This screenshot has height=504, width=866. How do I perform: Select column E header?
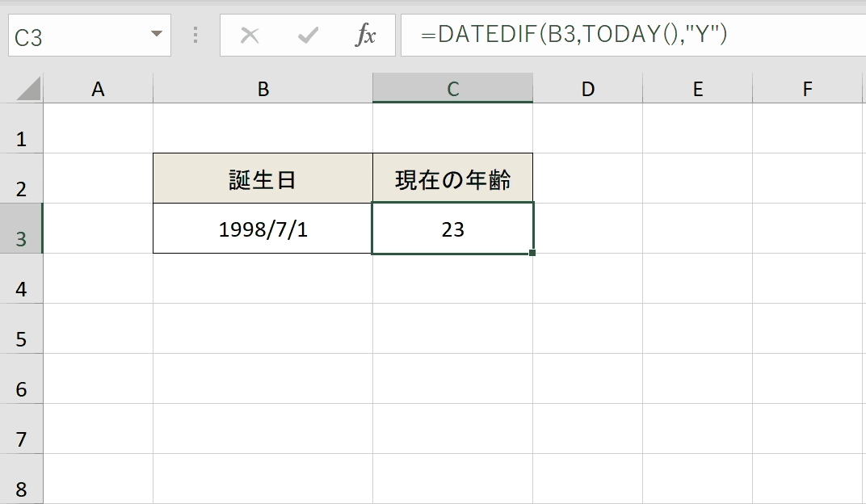[697, 88]
